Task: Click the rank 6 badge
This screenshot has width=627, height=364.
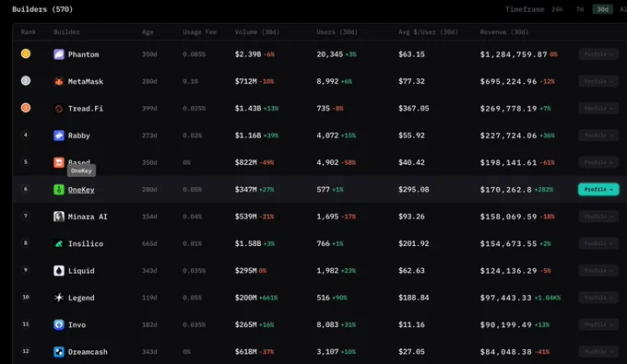Action: click(x=26, y=189)
